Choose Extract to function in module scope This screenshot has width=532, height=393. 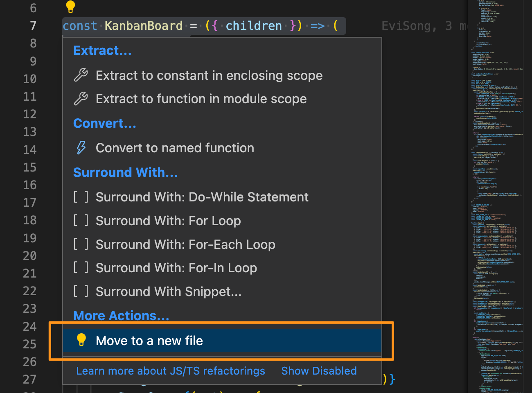click(201, 99)
